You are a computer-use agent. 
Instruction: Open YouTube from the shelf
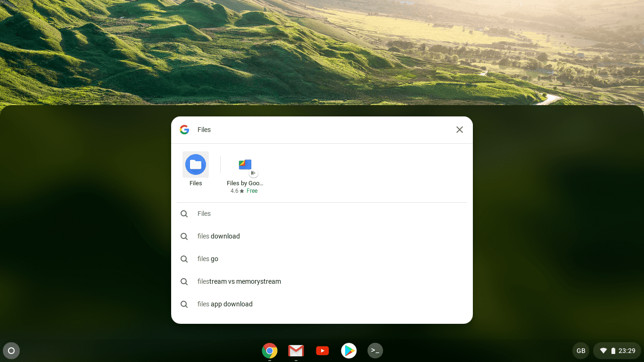point(322,351)
